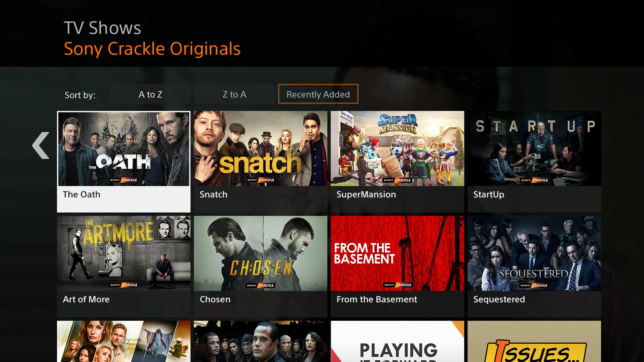This screenshot has height=362, width=644.
Task: Click the Snatch show thumbnail
Action: coord(260,148)
